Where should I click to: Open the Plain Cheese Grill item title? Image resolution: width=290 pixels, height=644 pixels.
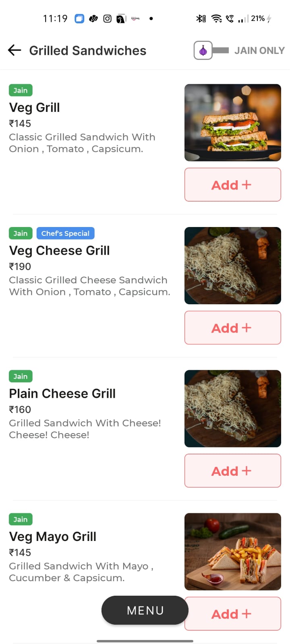coord(62,393)
